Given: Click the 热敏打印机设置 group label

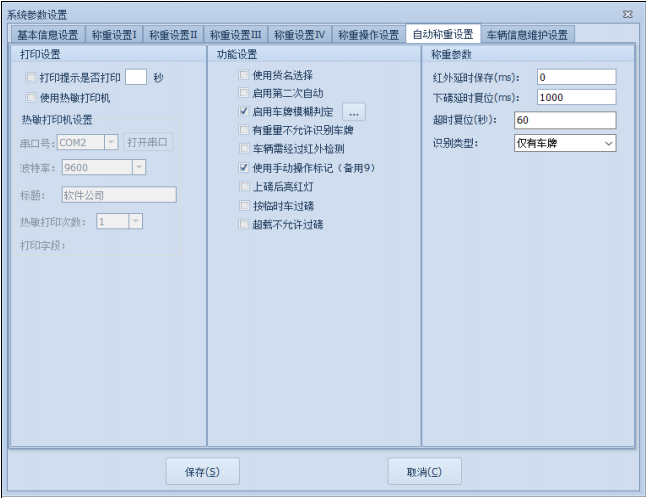Looking at the screenshot, I should tap(57, 120).
